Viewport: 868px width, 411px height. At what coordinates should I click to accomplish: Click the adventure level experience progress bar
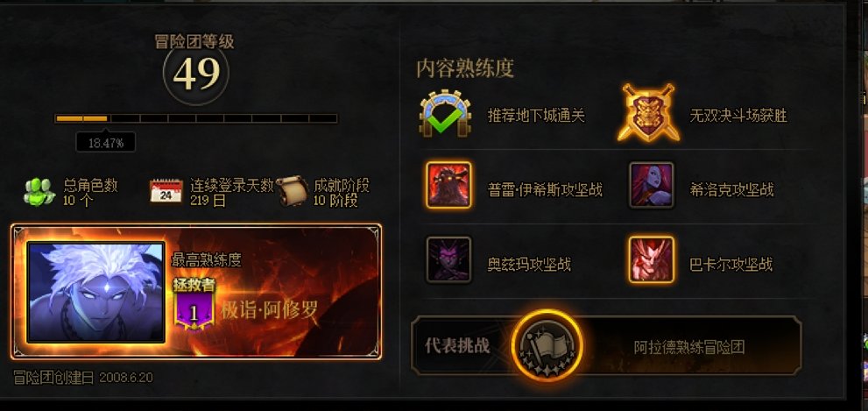coord(196,118)
